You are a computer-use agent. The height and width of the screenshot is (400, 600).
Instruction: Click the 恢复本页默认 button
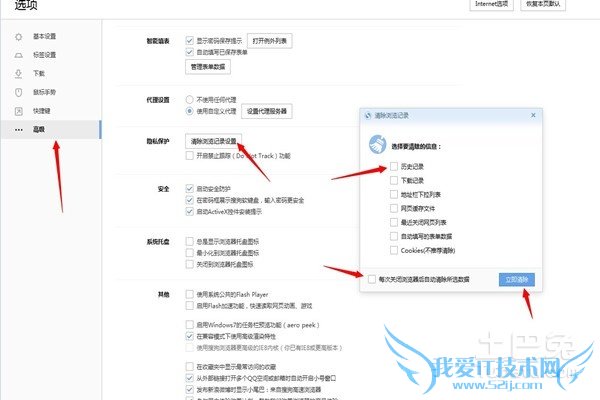[543, 4]
